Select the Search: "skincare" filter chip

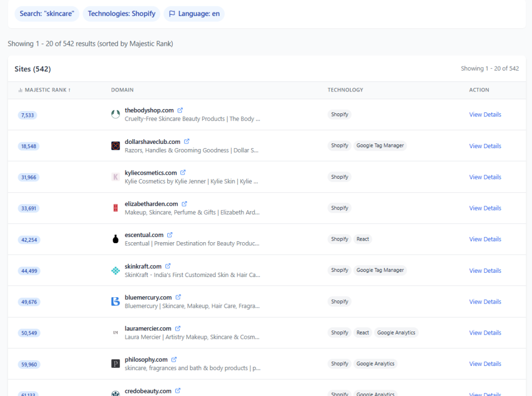(47, 14)
